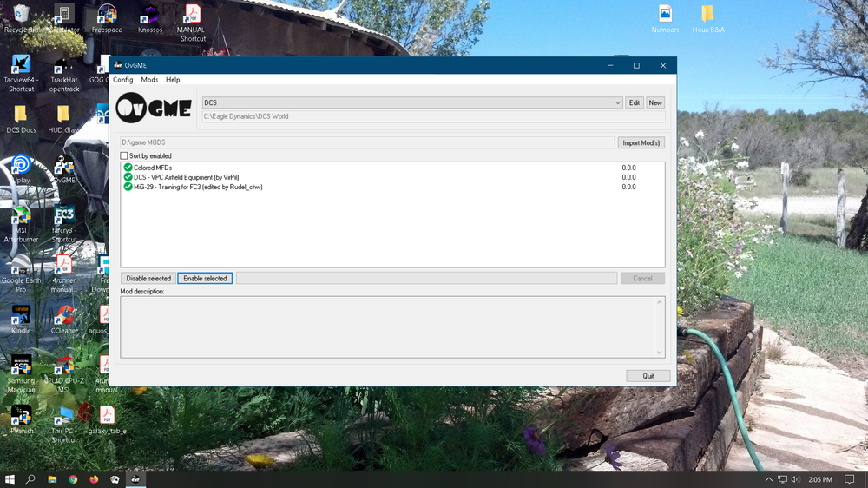Viewport: 868px width, 488px height.
Task: Select Knossos desktop icon
Action: 150,19
